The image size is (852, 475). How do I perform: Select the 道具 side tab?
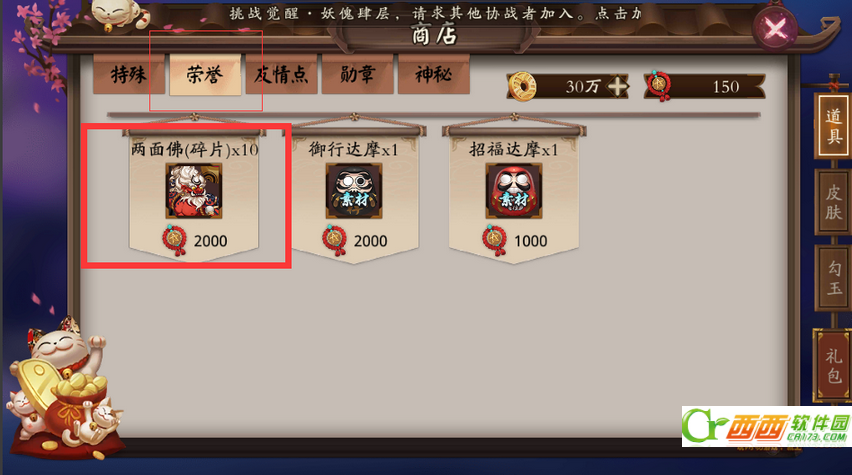833,126
